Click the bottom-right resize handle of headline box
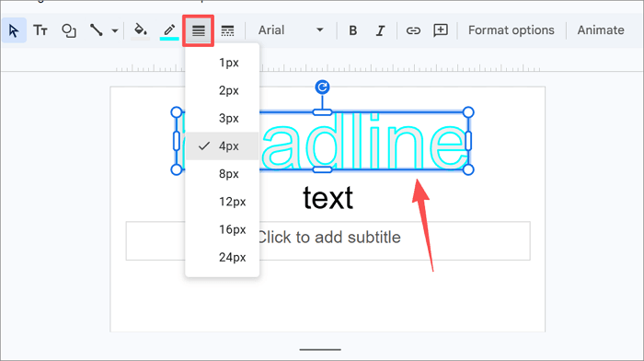 point(468,169)
